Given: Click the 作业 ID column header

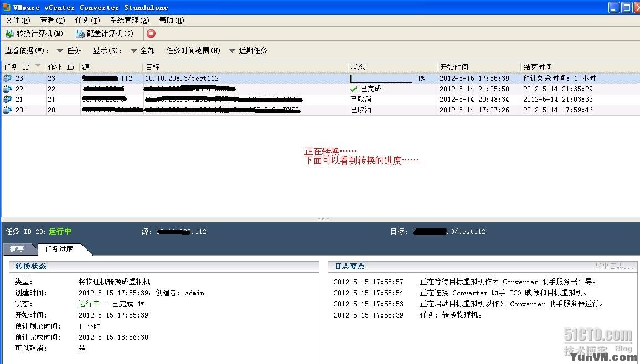Looking at the screenshot, I should tap(63, 67).
